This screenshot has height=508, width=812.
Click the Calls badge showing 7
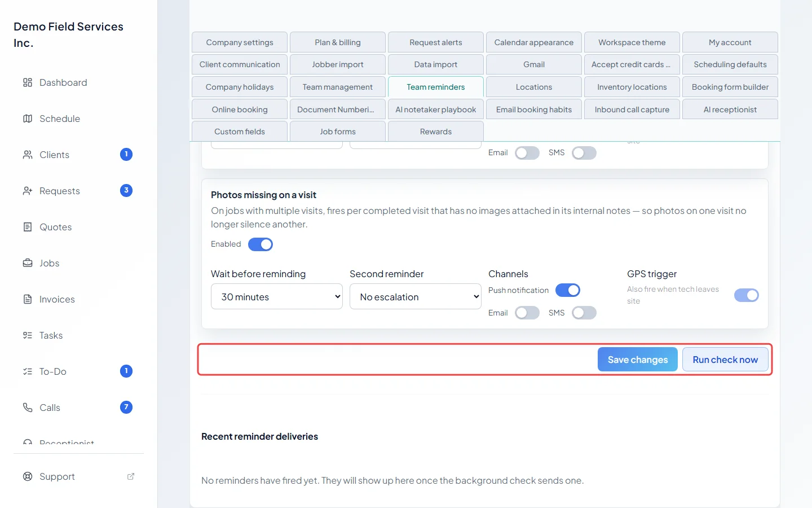coord(126,407)
